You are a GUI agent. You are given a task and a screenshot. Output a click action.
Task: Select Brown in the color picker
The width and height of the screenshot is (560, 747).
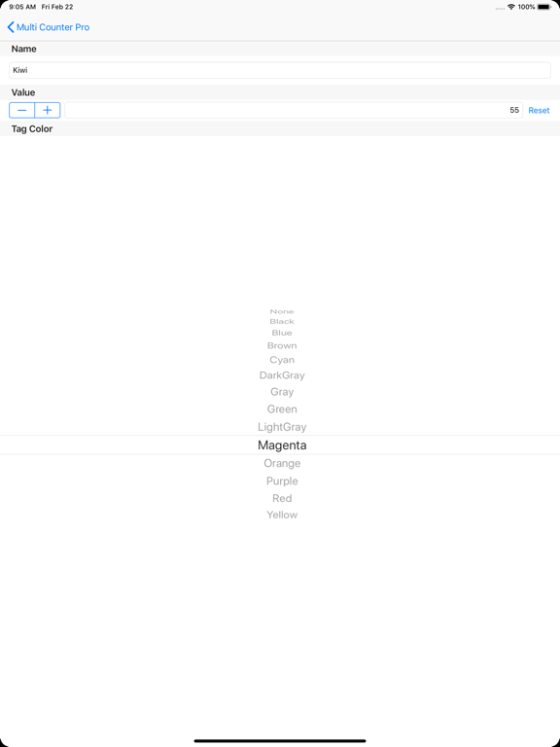point(282,345)
